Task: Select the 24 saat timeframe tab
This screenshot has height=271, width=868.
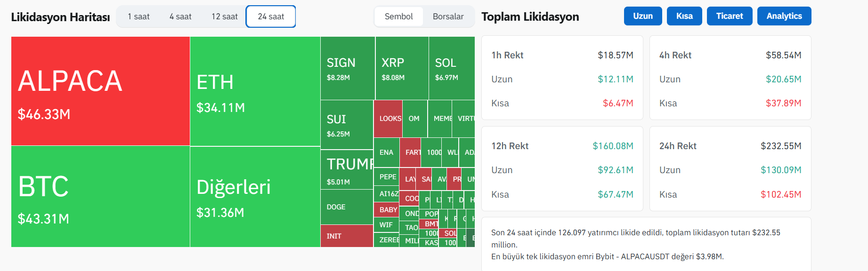Action: [271, 16]
